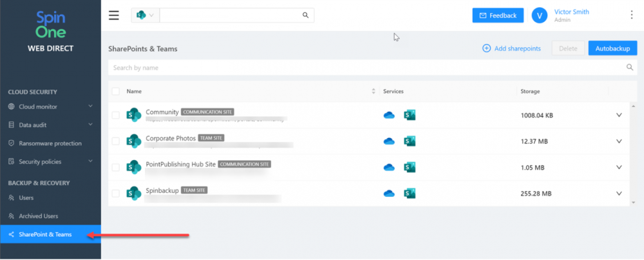Toggle the select-all checkbox in header
The height and width of the screenshot is (260, 644).
point(116,92)
